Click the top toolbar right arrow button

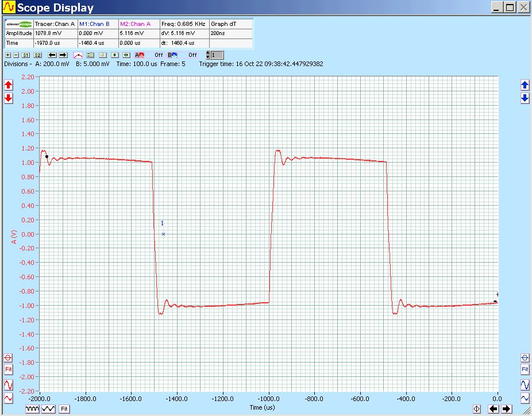[x=63, y=55]
